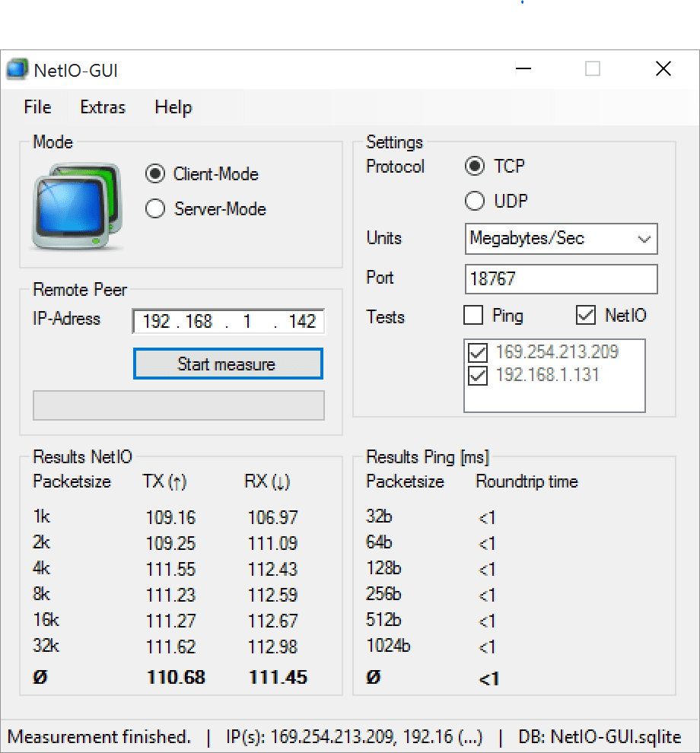Click the 1024b ping packetsize row

388,646
